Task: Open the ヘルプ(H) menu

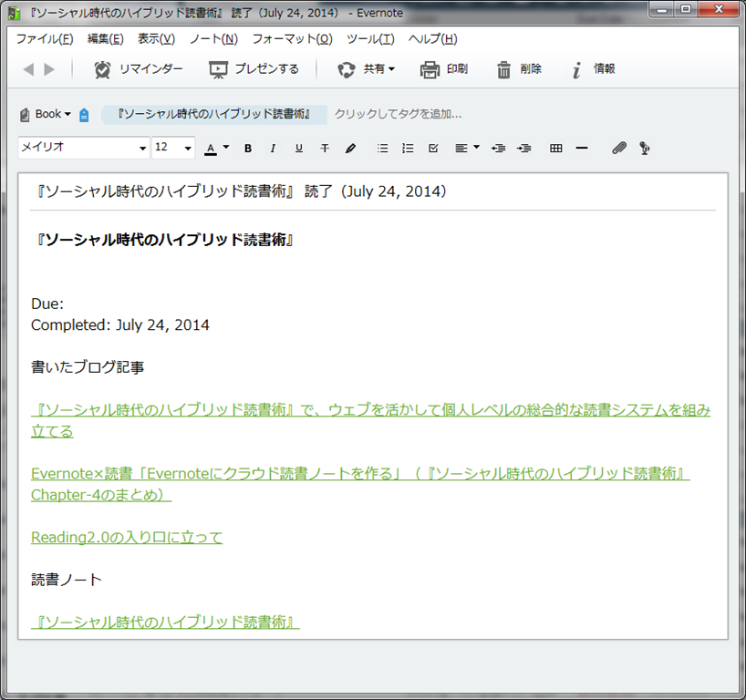Action: coord(432,39)
